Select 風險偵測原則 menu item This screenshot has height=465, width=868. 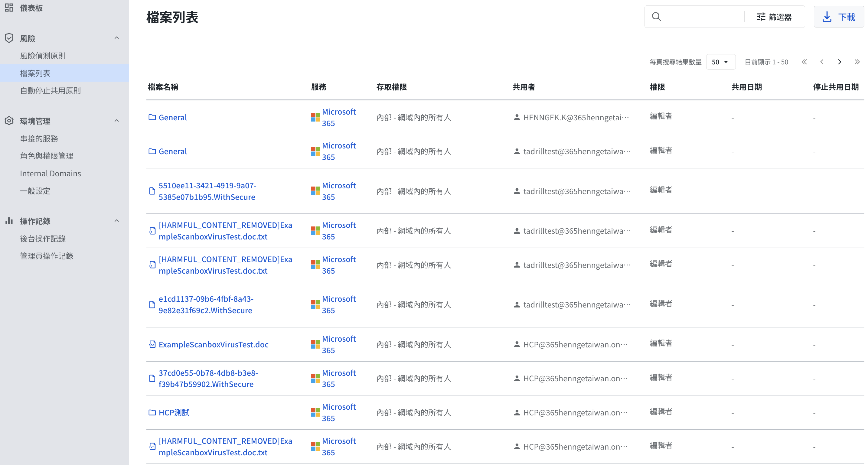point(43,56)
